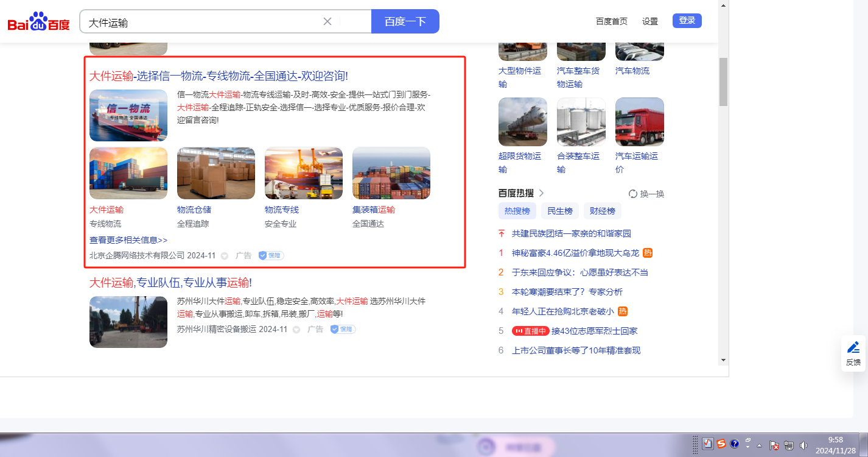The image size is (868, 457).
Task: Click the 超限货物运输 thumbnail image
Action: point(523,122)
